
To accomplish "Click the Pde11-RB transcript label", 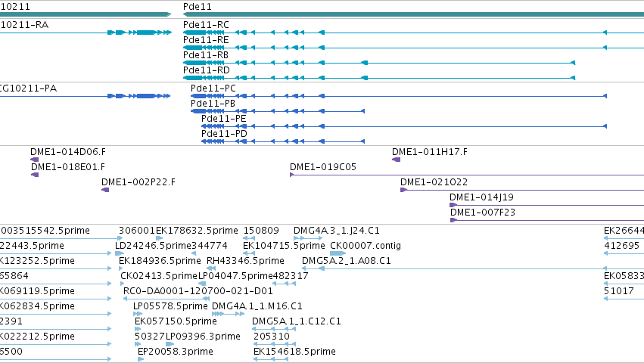I will coord(206,55).
